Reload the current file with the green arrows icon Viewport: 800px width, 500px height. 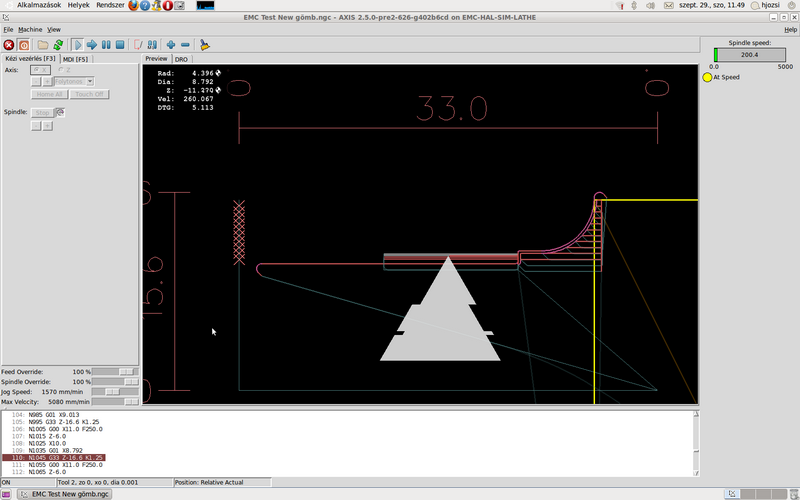(58, 45)
